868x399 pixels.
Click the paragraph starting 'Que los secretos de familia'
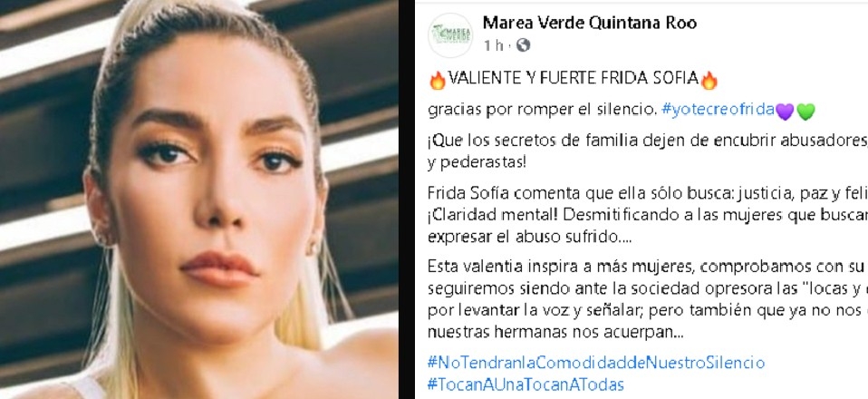(x=648, y=151)
